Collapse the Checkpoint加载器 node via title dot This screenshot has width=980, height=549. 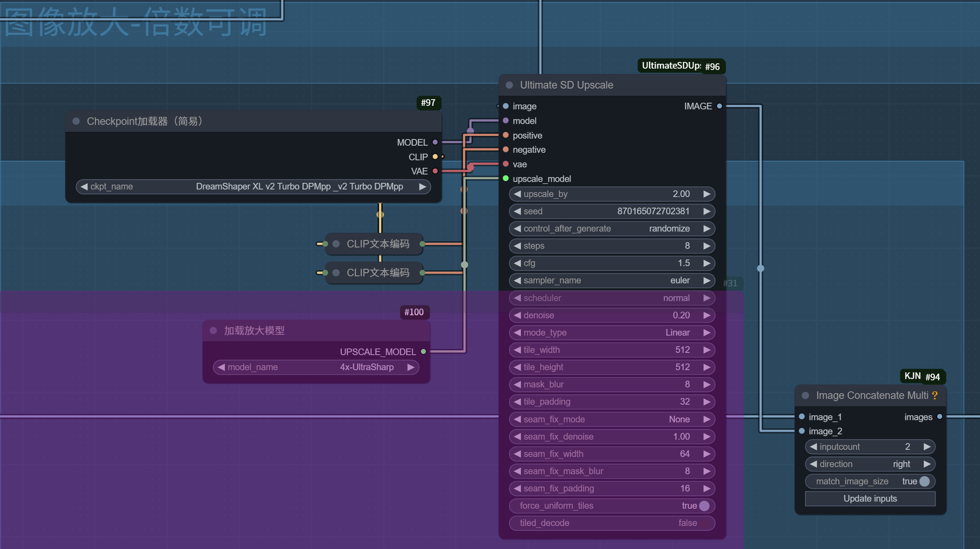[x=76, y=121]
